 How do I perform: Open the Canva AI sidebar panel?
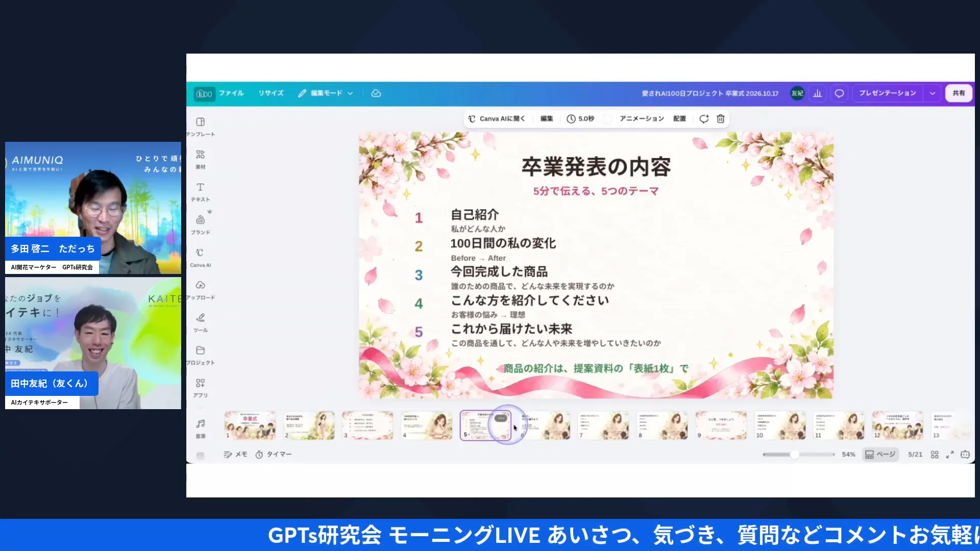click(x=200, y=257)
